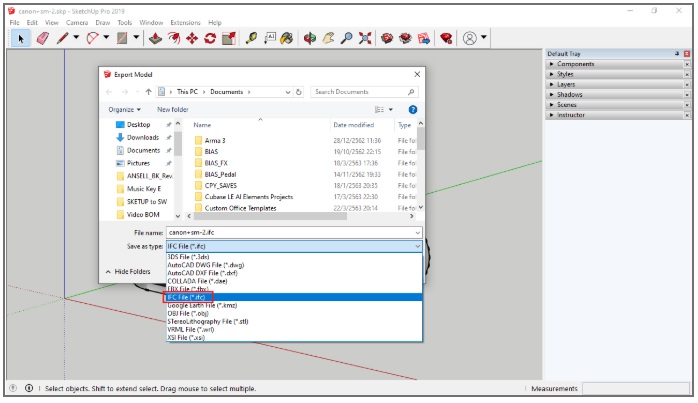This screenshot has height=403, width=698.
Task: Open the address bar history dropdown
Action: click(x=288, y=92)
